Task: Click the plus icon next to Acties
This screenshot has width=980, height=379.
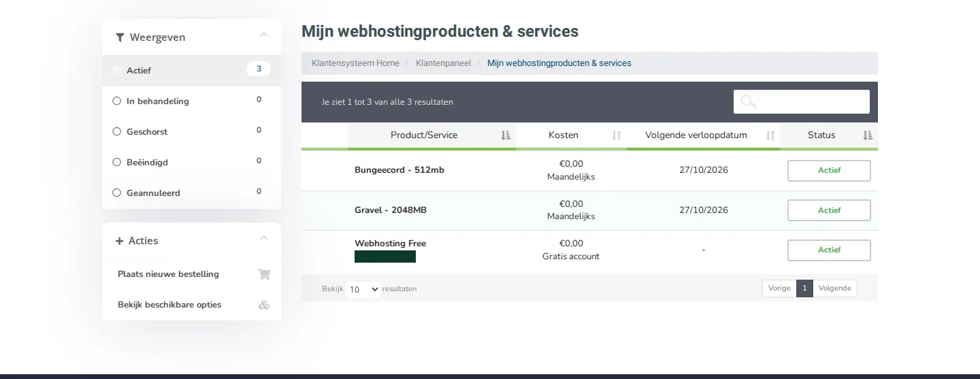Action: (x=120, y=241)
